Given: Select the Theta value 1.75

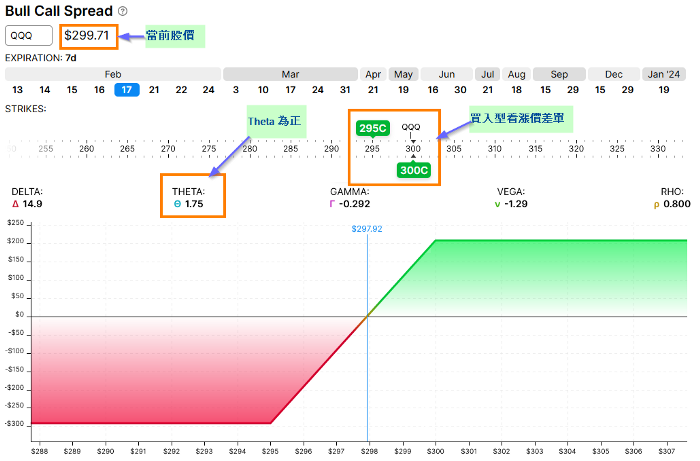Looking at the screenshot, I should click(x=194, y=204).
